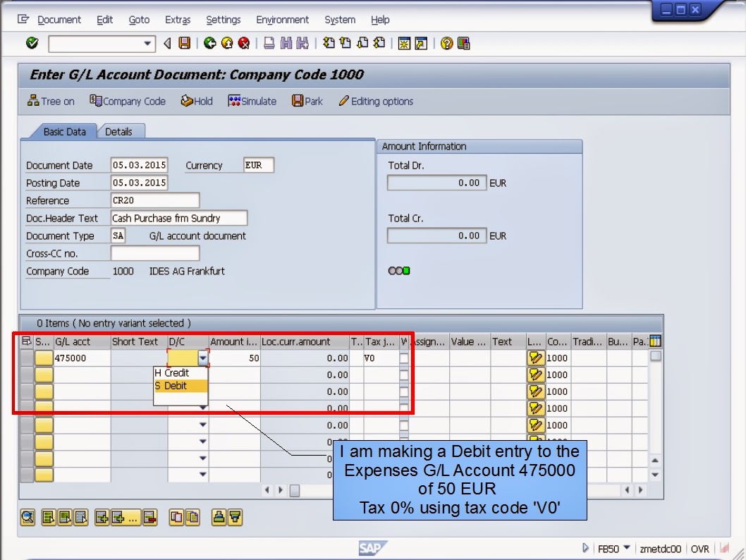The image size is (746, 560).
Task: Enable the checkbox in the third item row
Action: (x=404, y=391)
